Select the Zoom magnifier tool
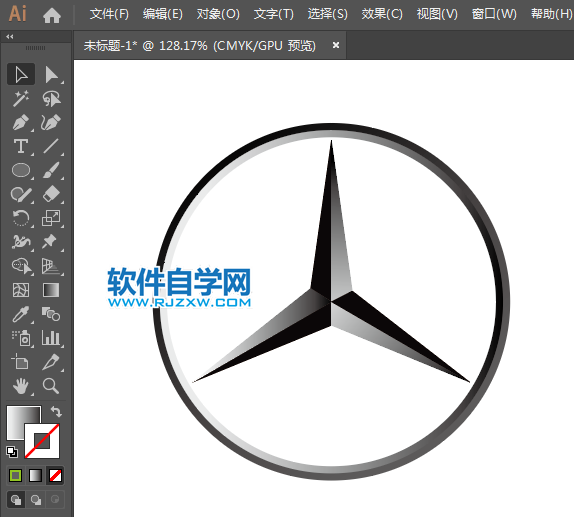Screen dimensions: 574x517 pyautogui.click(x=51, y=386)
